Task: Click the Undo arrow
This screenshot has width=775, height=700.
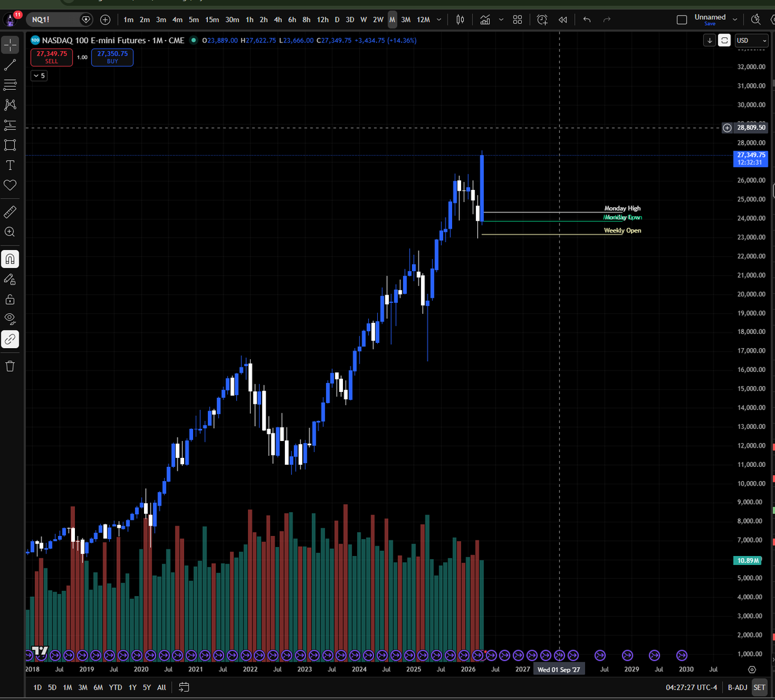Action: tap(586, 19)
